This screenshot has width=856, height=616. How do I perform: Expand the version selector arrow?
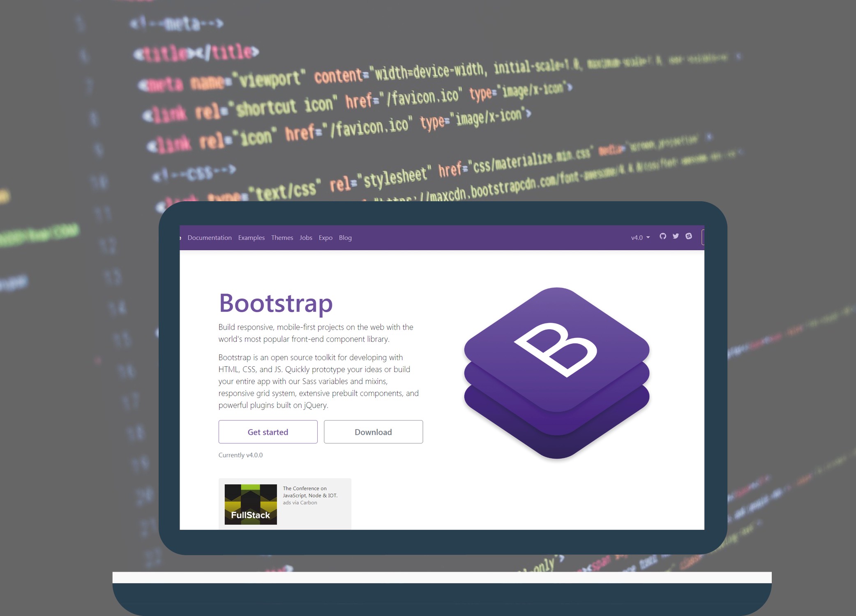648,237
